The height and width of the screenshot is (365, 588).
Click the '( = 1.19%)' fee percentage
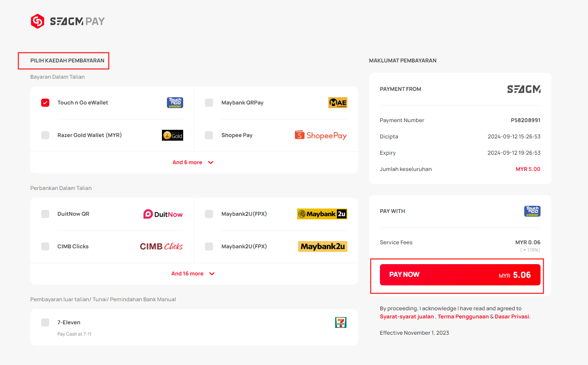(530, 250)
